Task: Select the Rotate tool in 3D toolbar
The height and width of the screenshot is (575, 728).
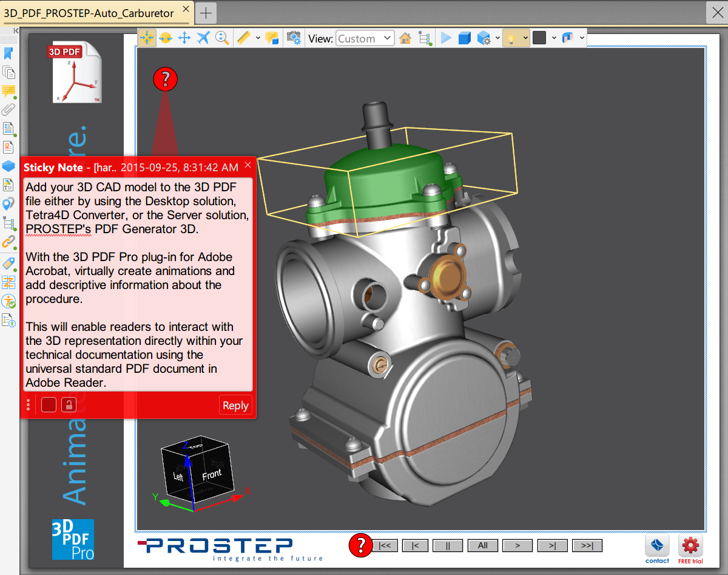Action: coord(166,38)
